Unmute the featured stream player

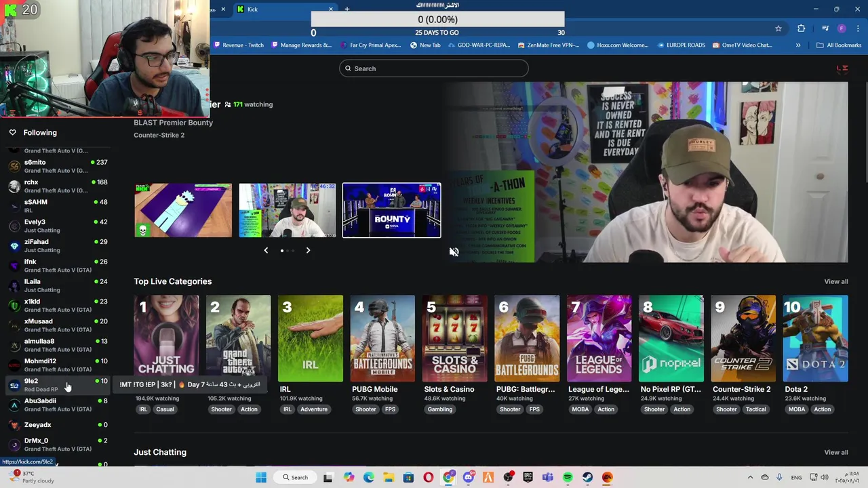click(x=454, y=251)
